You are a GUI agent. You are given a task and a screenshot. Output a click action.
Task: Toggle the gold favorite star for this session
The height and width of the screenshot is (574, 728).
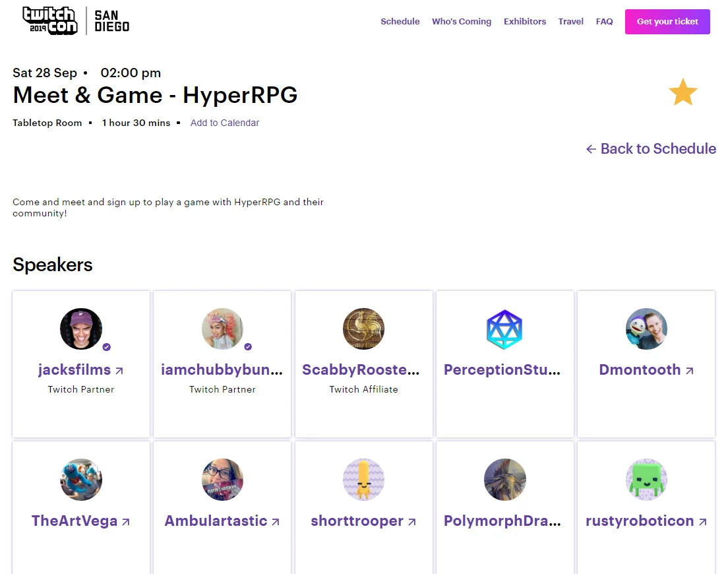(x=683, y=92)
